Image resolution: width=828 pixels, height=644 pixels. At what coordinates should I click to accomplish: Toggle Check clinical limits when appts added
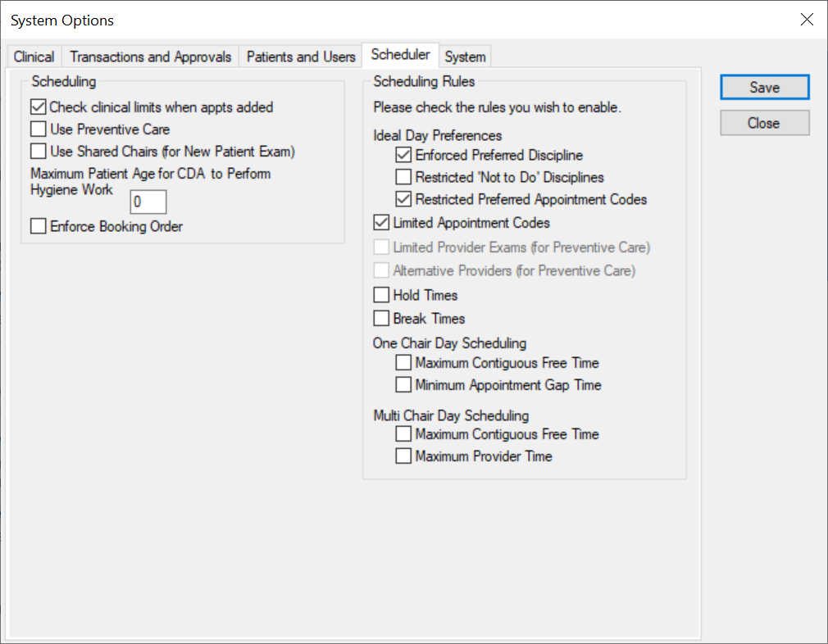point(37,107)
